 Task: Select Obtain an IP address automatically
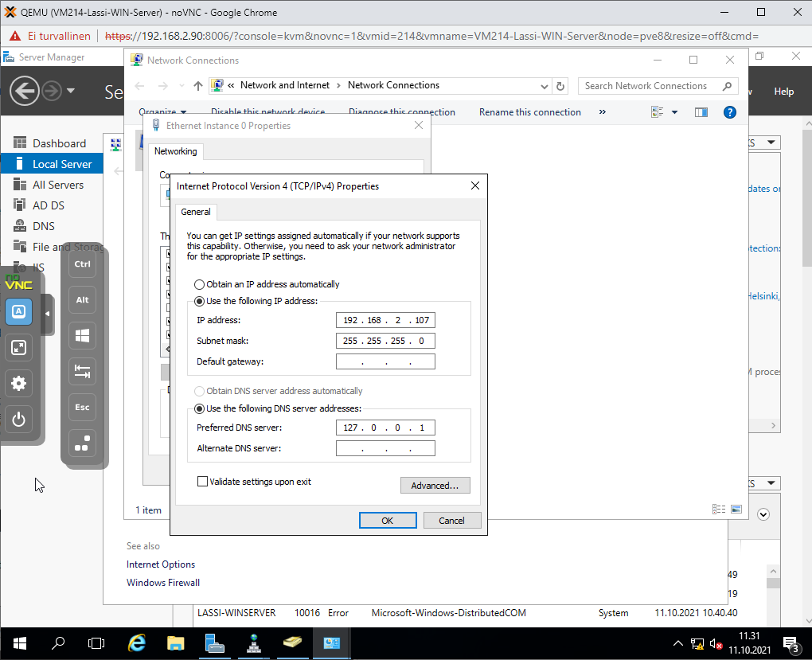tap(199, 284)
